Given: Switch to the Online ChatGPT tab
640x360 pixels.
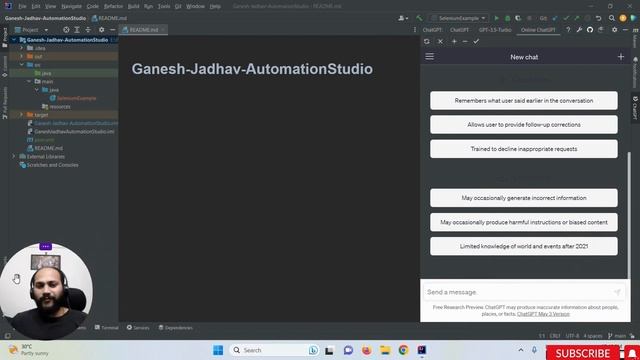Looking at the screenshot, I should [x=538, y=30].
